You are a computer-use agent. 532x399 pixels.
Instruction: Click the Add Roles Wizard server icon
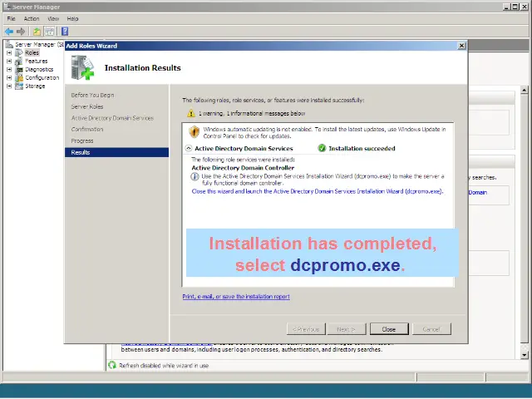(82, 68)
